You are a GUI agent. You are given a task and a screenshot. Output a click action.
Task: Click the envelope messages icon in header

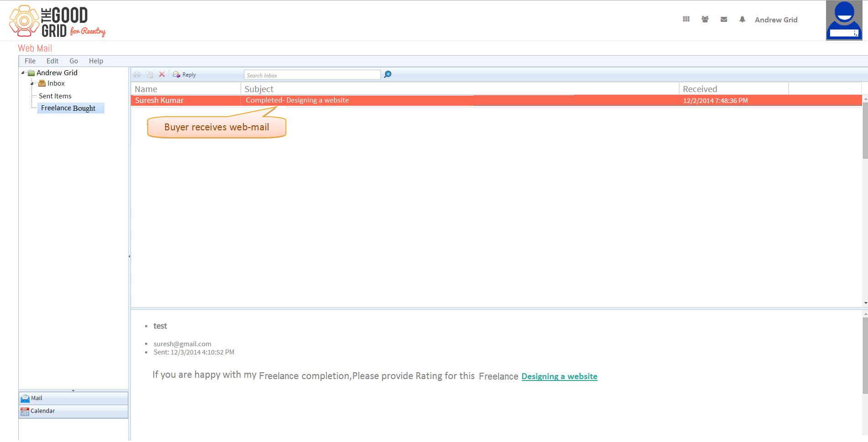click(x=723, y=19)
